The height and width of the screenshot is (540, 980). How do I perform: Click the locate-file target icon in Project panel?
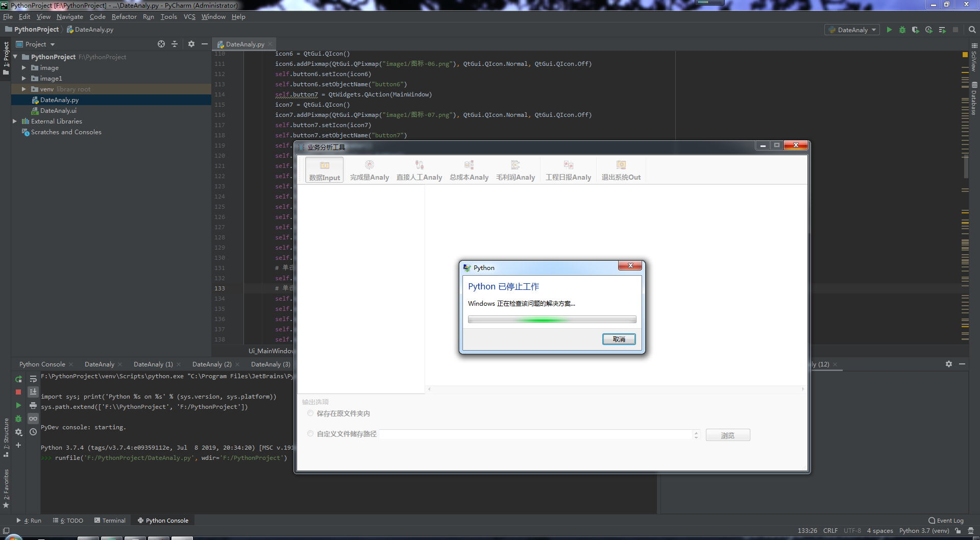(x=161, y=44)
